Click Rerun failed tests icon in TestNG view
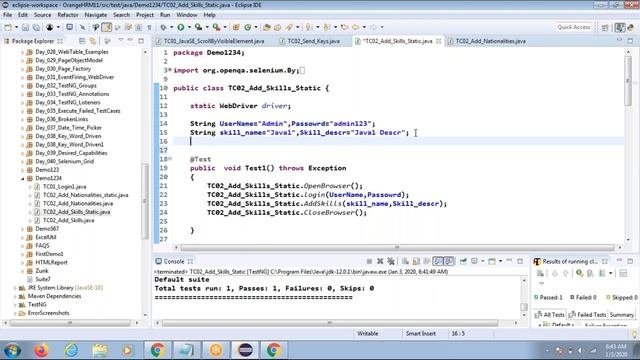 tap(591, 273)
